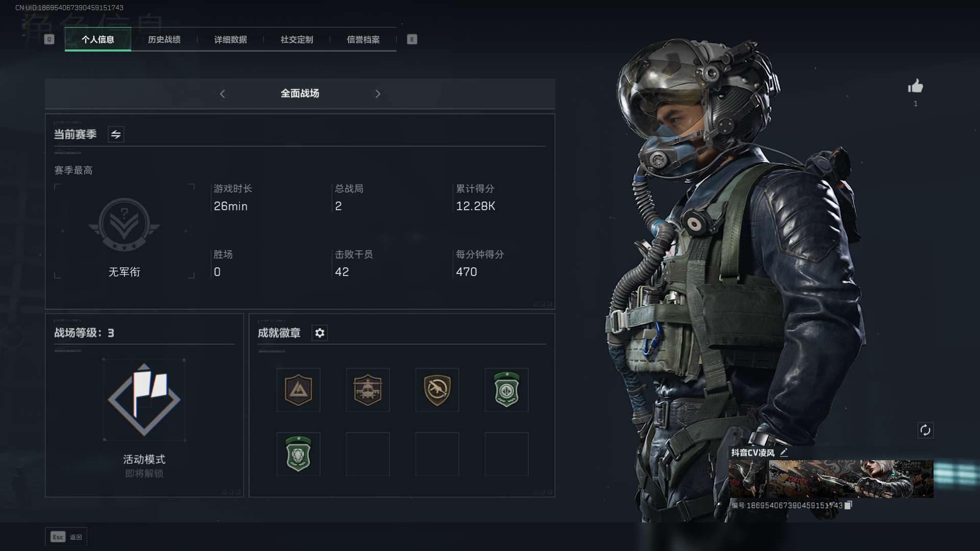
Task: Go to the next game mode with the right arrow
Action: (378, 94)
